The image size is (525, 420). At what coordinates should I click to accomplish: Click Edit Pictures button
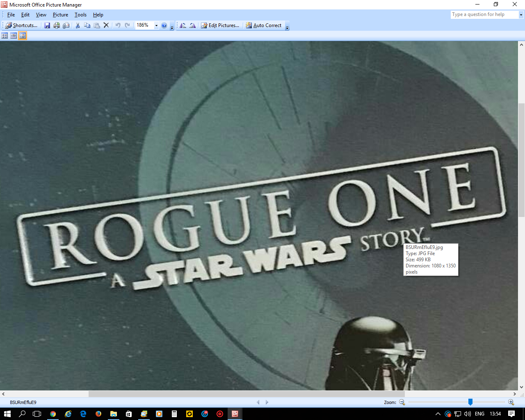coord(220,25)
